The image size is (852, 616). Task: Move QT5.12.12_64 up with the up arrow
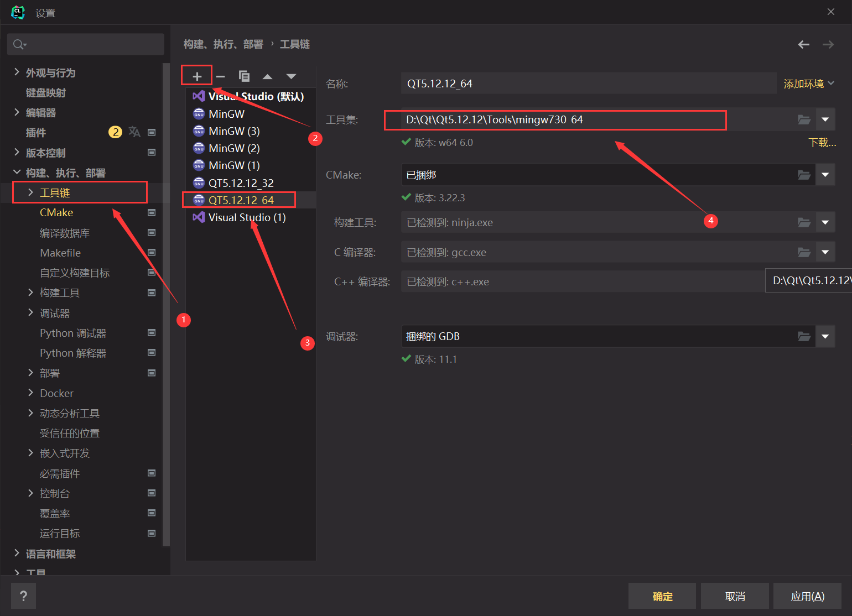click(267, 76)
